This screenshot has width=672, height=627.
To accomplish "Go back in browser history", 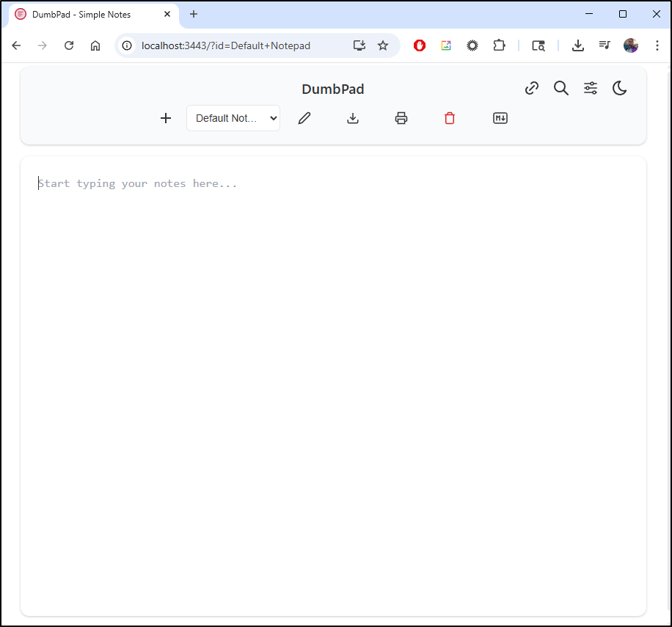I will coord(16,45).
